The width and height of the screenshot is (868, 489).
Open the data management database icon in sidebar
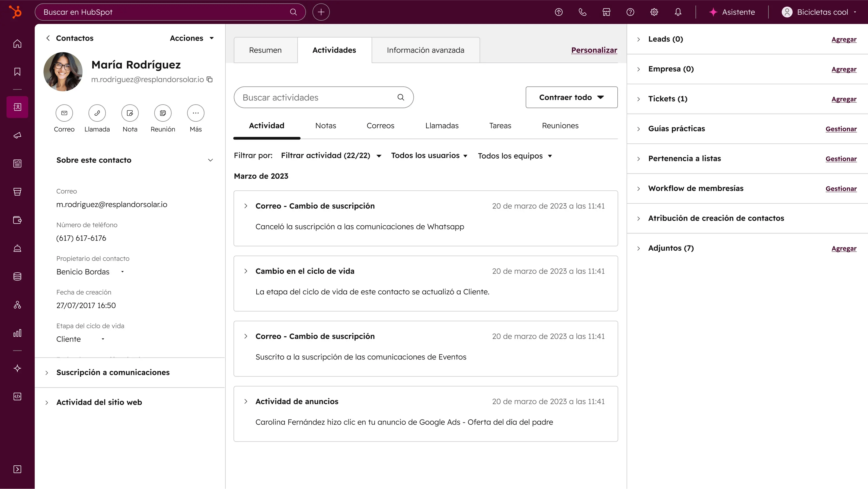[x=17, y=276]
